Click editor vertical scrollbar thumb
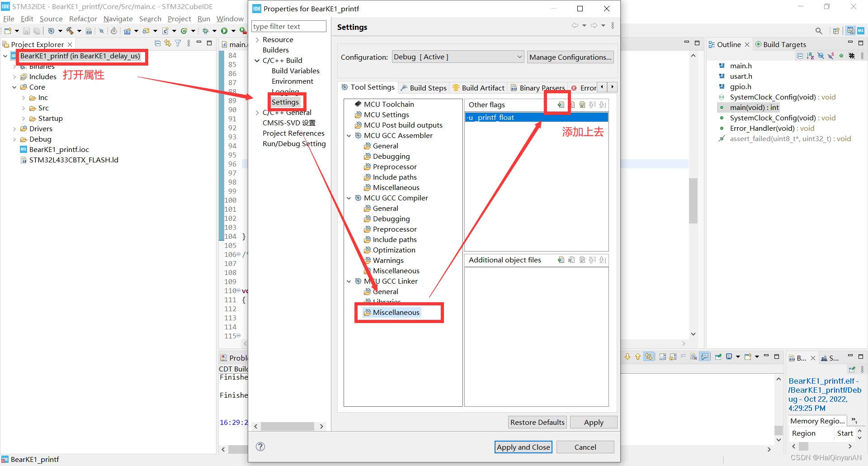This screenshot has width=868, height=466. coord(693,200)
